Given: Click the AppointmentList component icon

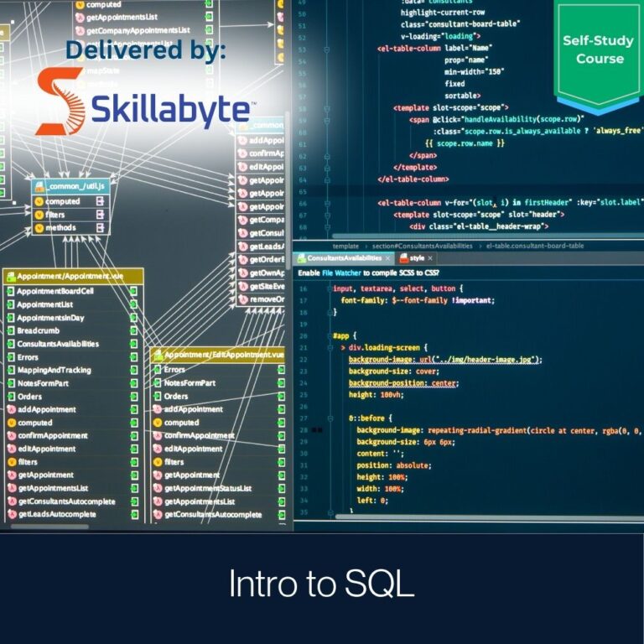Looking at the screenshot, I should click(x=11, y=304).
